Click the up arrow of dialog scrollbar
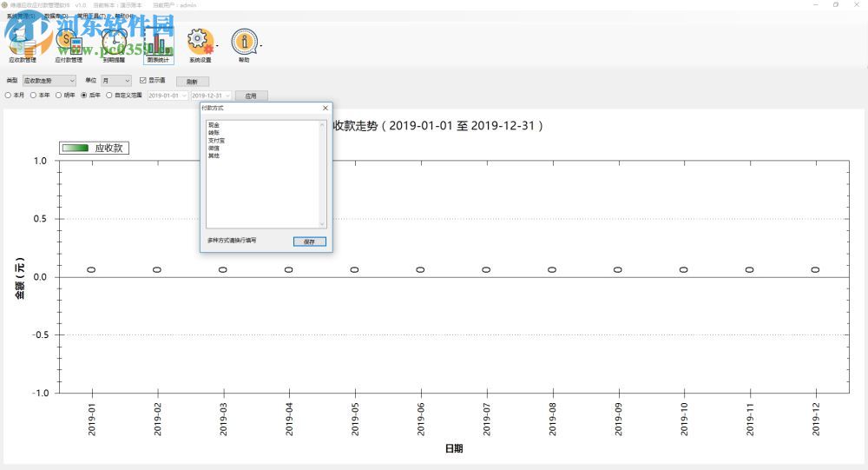868x470 pixels. pos(322,125)
